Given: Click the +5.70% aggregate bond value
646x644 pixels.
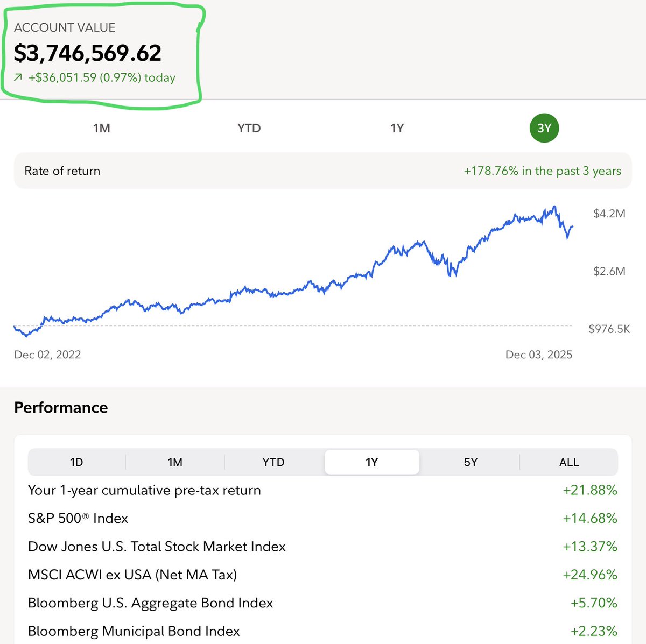Looking at the screenshot, I should coord(594,603).
